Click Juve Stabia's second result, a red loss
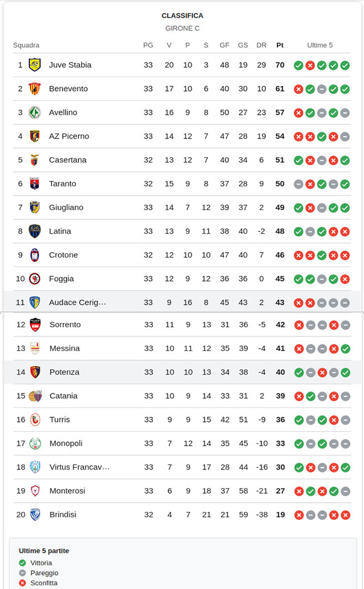 [310, 66]
